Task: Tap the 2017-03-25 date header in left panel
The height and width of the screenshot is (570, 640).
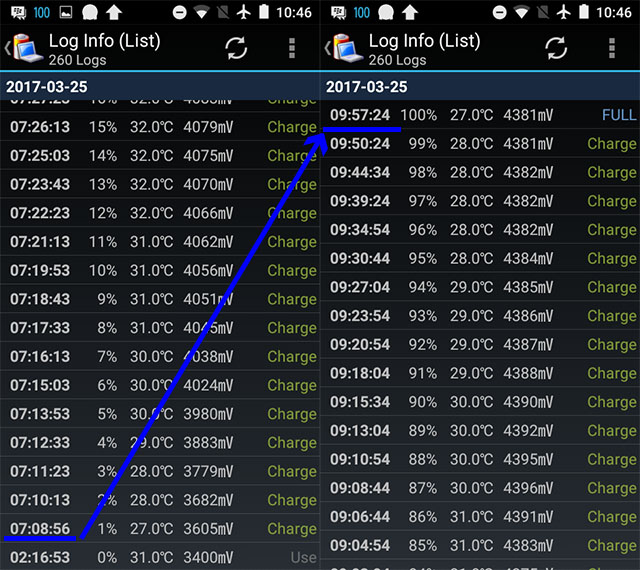Action: pyautogui.click(x=160, y=87)
